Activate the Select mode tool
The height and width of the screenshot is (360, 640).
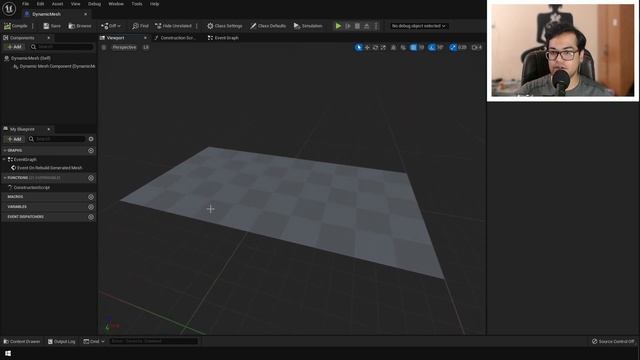(359, 47)
